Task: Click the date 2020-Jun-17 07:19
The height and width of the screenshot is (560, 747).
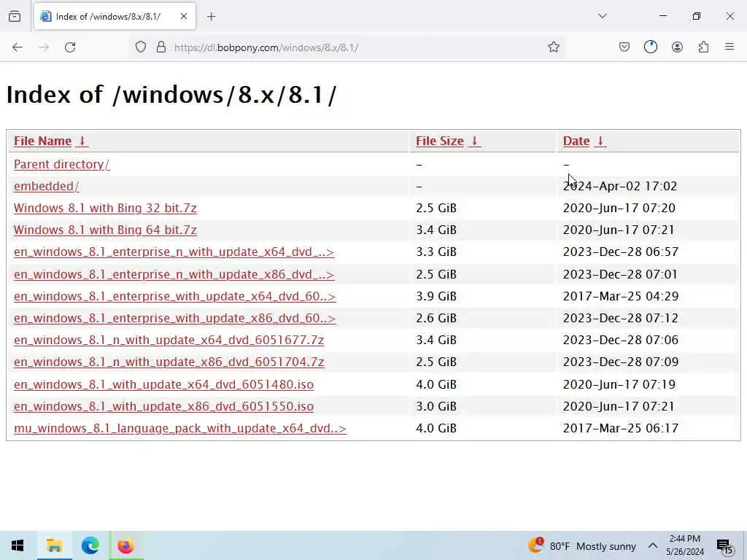Action: pyautogui.click(x=619, y=384)
